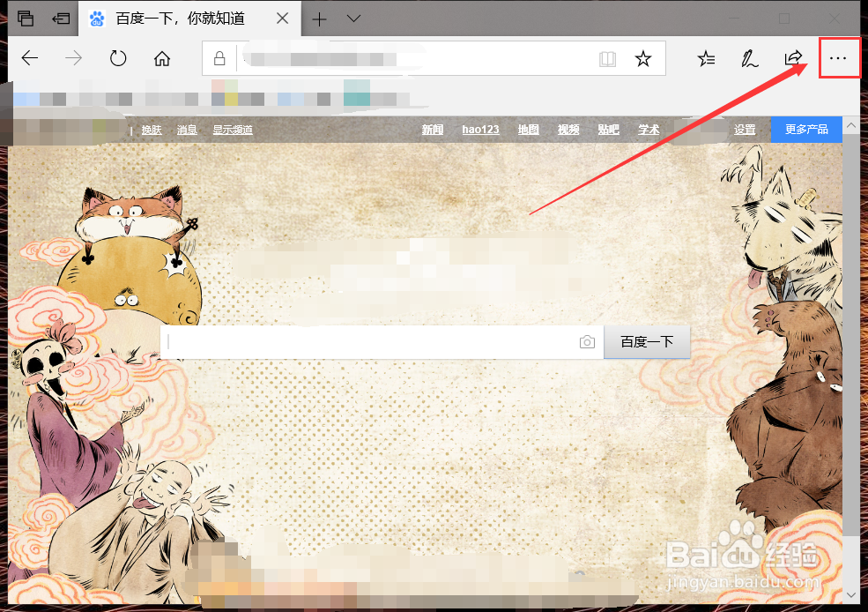Go back to previous page
This screenshot has height=612, width=868.
pyautogui.click(x=29, y=58)
